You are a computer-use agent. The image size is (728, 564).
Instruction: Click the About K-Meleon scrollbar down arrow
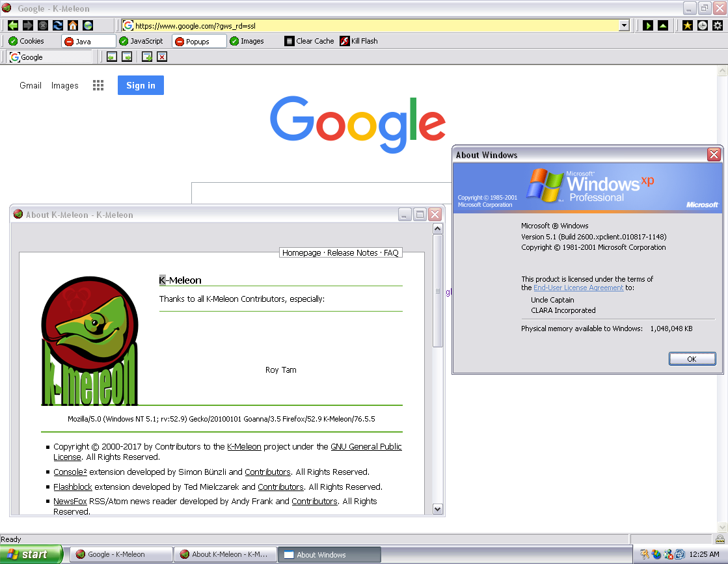point(437,509)
